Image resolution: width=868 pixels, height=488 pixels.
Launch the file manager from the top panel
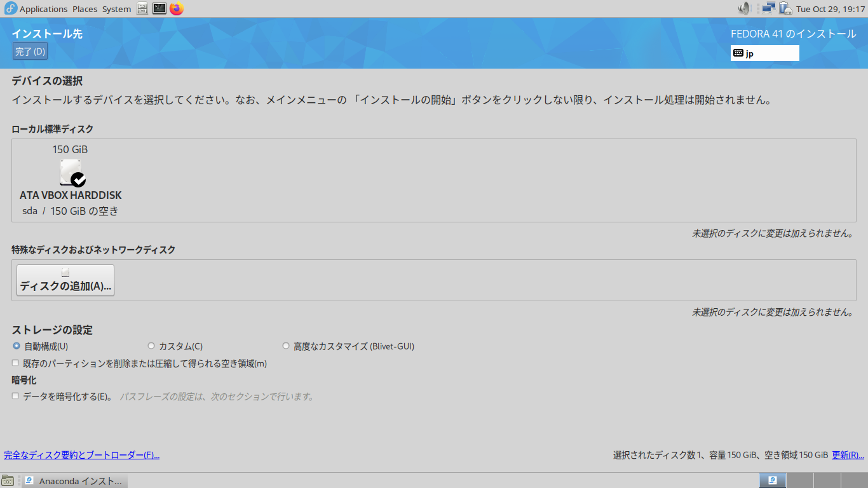coord(142,9)
